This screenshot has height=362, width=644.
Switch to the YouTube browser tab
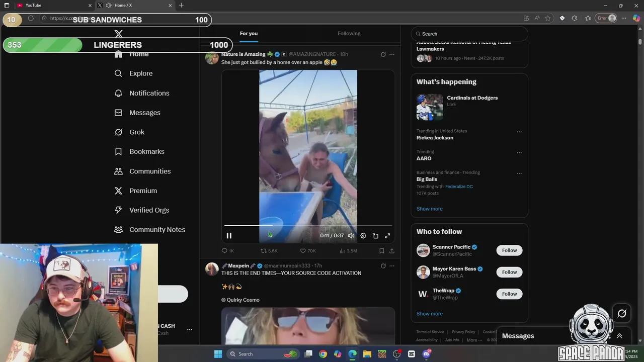(53, 6)
